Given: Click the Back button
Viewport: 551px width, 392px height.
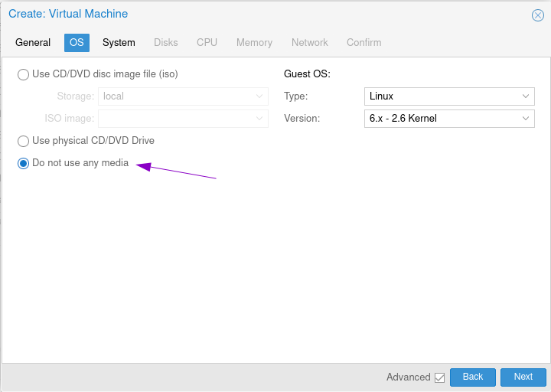Looking at the screenshot, I should (473, 377).
